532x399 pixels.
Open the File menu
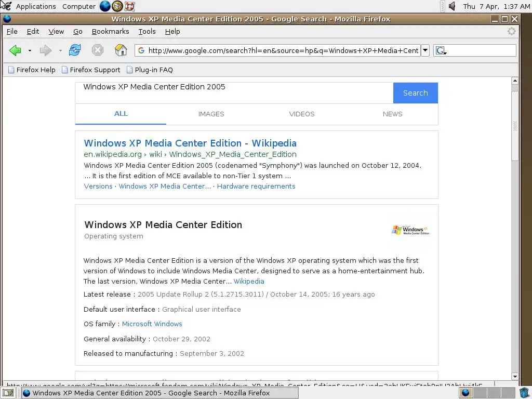point(12,32)
